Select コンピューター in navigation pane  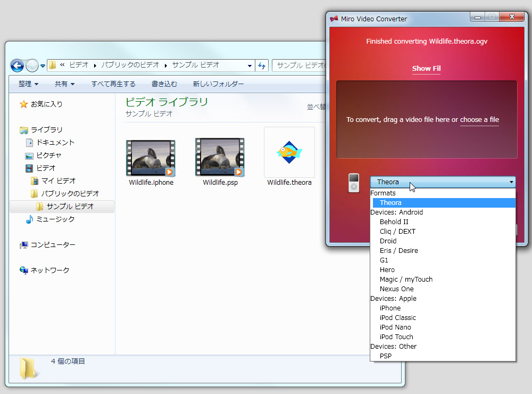coord(53,245)
